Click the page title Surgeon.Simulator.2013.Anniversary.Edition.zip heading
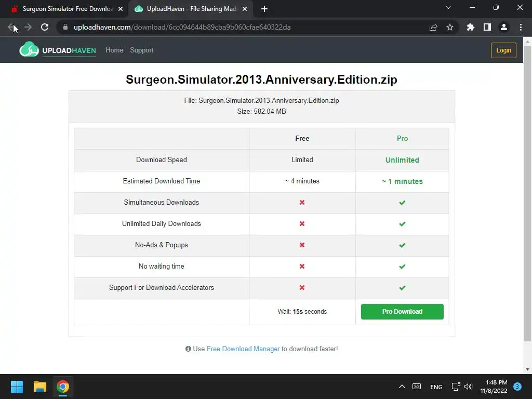 point(262,79)
